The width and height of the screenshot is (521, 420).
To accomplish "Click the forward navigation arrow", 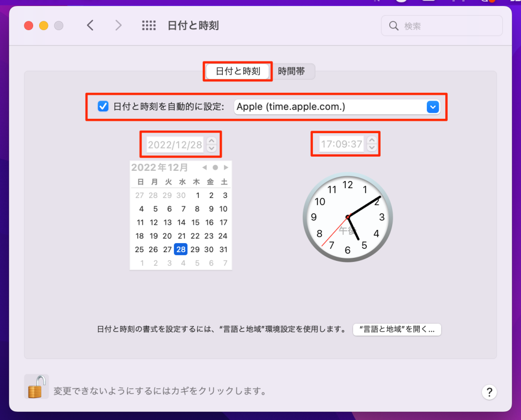I will [x=119, y=25].
